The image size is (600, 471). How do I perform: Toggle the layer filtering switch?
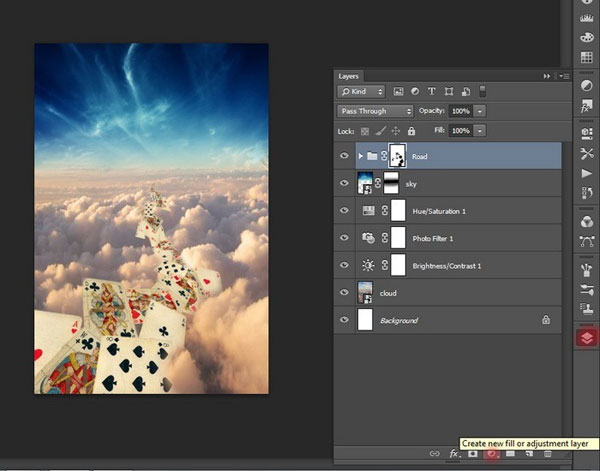pyautogui.click(x=483, y=91)
